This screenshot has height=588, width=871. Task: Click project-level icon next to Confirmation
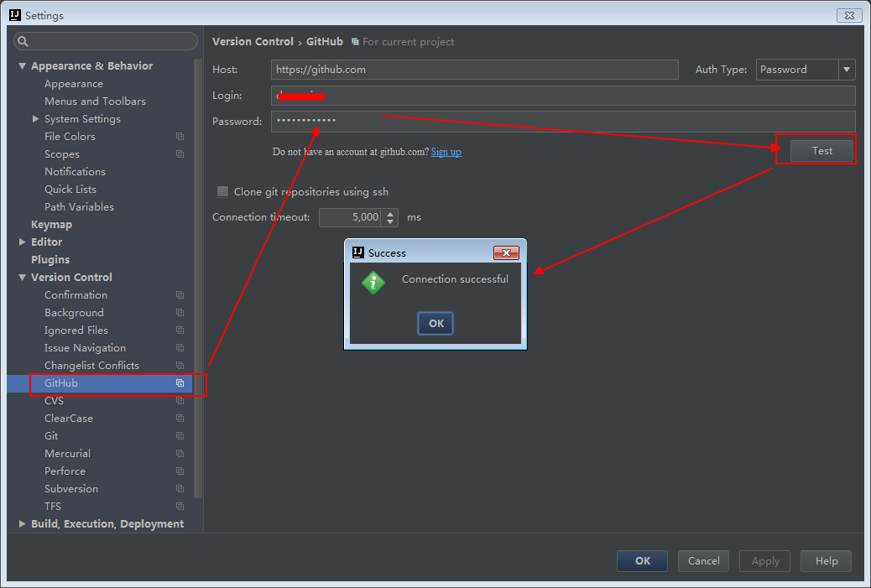pos(180,294)
